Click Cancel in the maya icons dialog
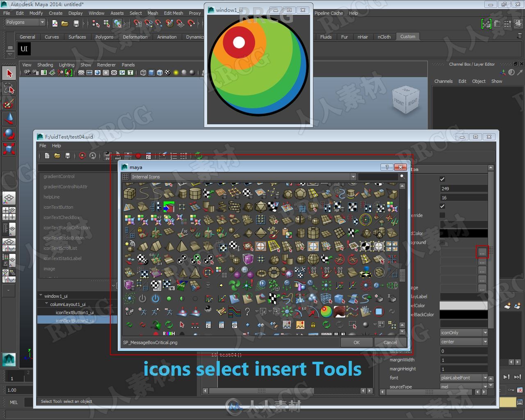The image size is (525, 420). [x=390, y=342]
